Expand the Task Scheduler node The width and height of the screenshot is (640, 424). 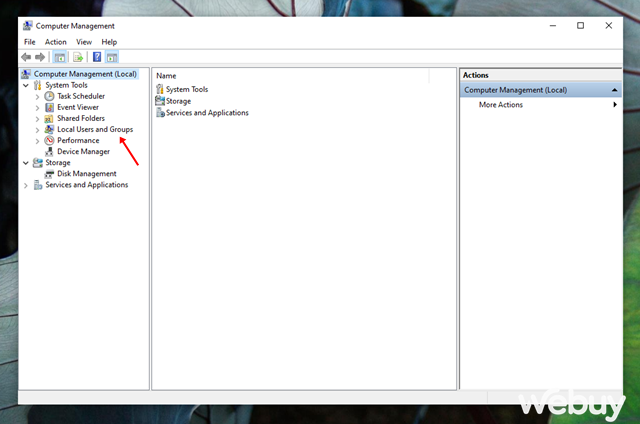(37, 96)
